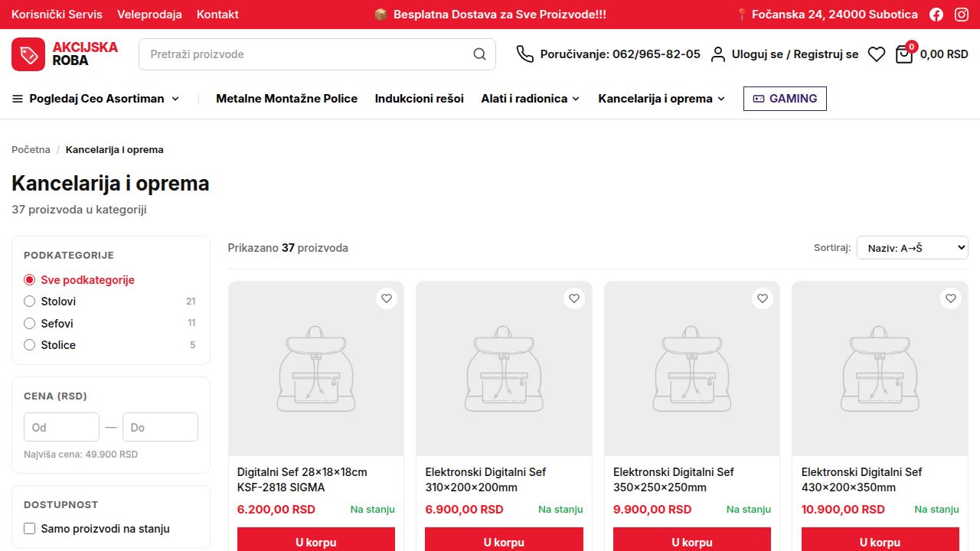Open the Kontakt link
The height and width of the screenshot is (551, 980).
[217, 15]
